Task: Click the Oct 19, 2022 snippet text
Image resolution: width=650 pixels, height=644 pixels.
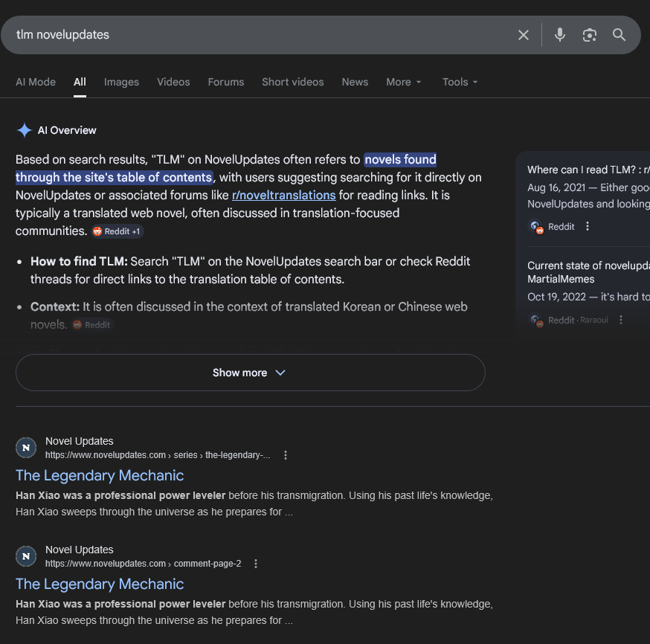Action: pyautogui.click(x=588, y=297)
